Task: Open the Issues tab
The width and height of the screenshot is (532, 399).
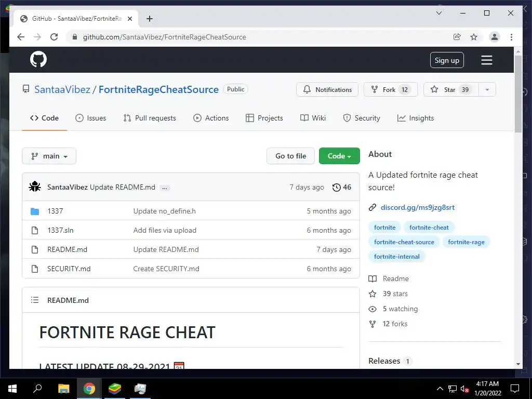Action: 90,118
